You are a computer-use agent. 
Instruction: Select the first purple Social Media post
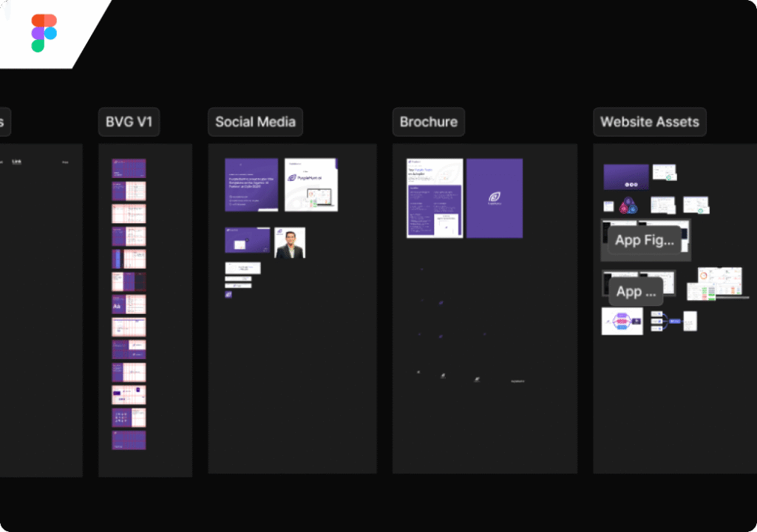tap(251, 185)
